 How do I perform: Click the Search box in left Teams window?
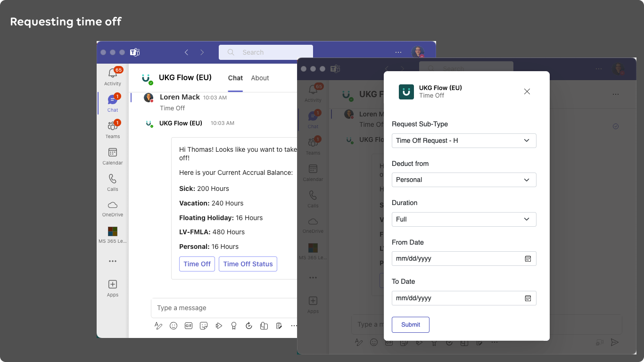click(266, 52)
